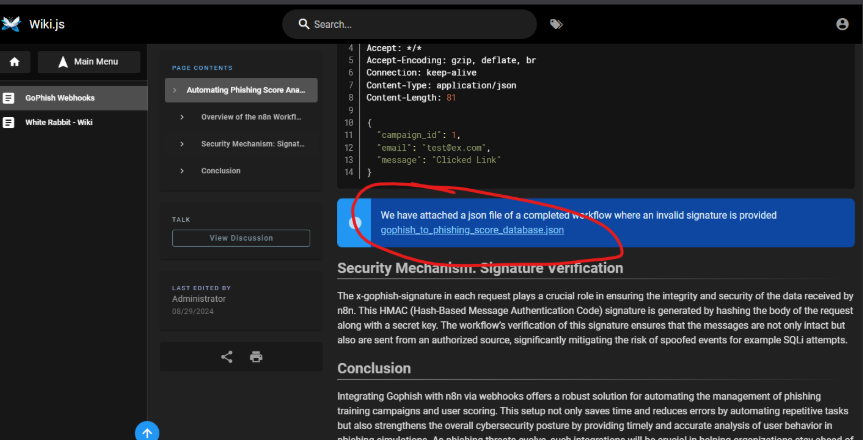Viewport: 863px width, 440px height.
Task: Jump to Automating Phishing Score Analysis section
Action: coord(241,90)
